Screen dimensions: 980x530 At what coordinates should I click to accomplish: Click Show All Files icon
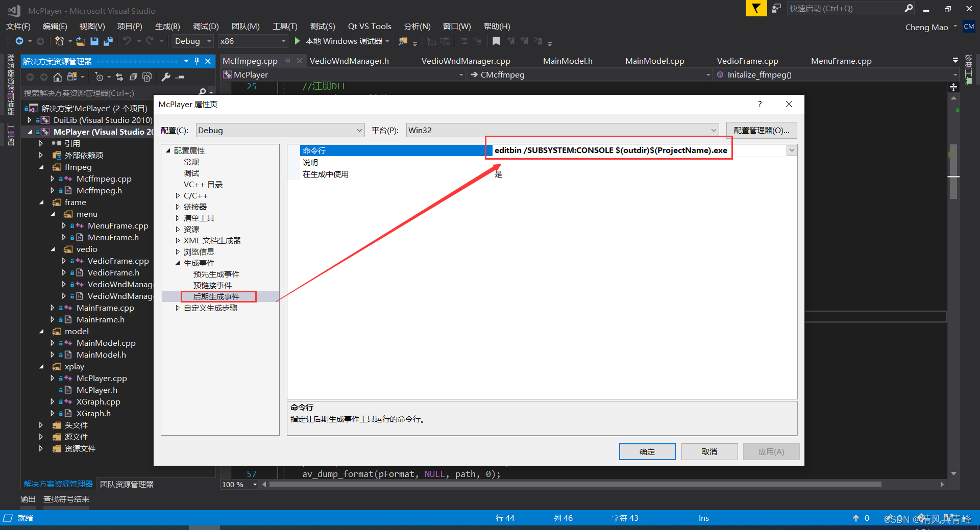click(x=147, y=77)
